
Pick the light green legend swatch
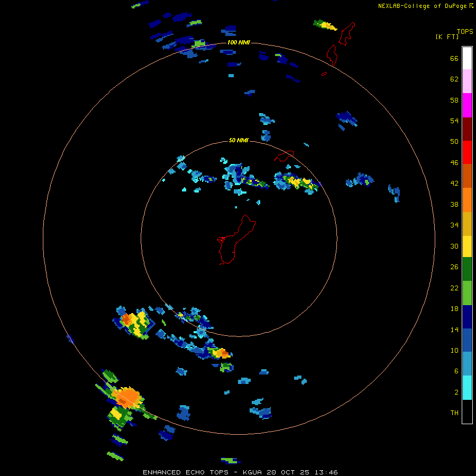click(x=467, y=293)
